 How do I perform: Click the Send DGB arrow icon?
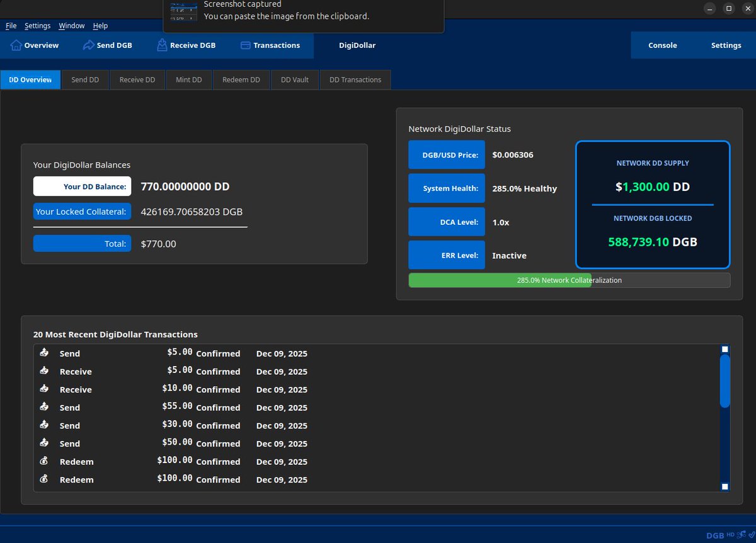point(88,45)
